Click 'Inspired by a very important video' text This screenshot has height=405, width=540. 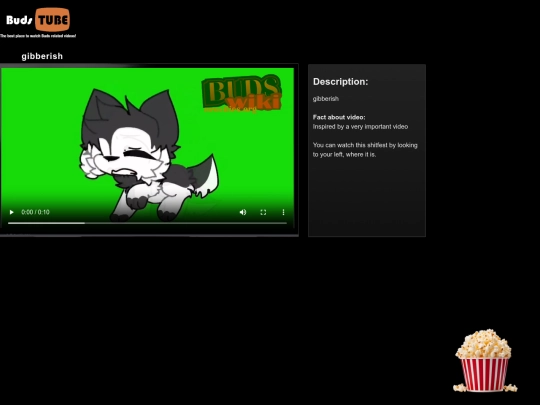360,127
